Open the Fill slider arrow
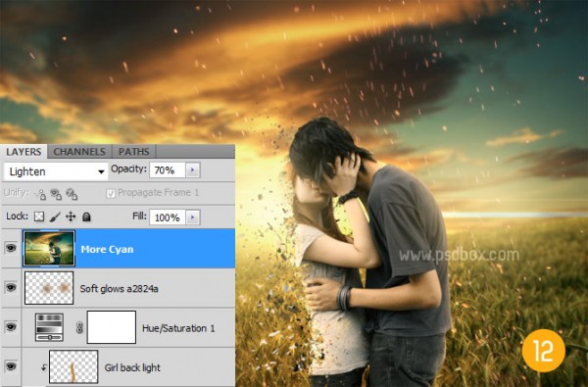The height and width of the screenshot is (387, 588). coord(193,218)
